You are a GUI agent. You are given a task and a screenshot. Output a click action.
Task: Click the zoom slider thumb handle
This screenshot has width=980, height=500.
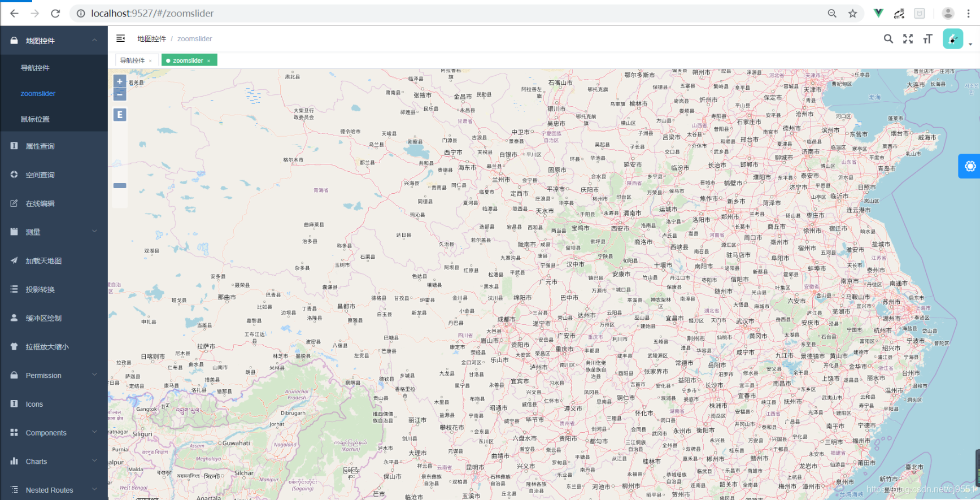click(120, 185)
